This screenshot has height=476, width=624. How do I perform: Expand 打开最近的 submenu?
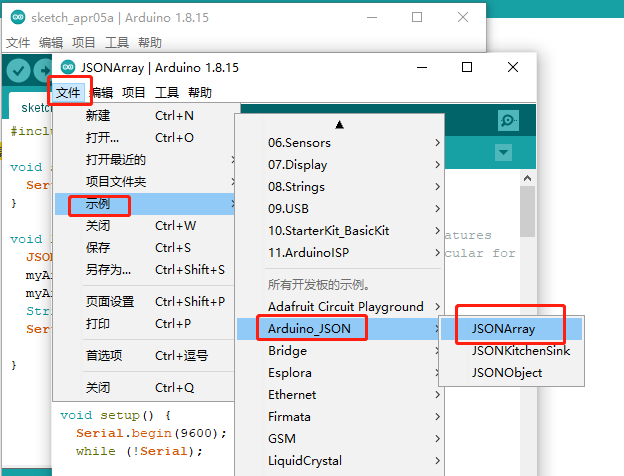pos(144,160)
